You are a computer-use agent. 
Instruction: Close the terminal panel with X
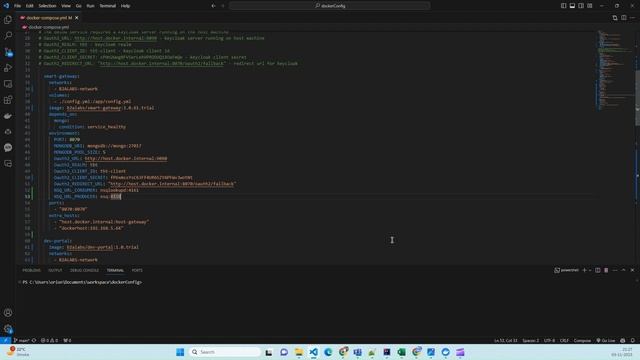click(632, 270)
